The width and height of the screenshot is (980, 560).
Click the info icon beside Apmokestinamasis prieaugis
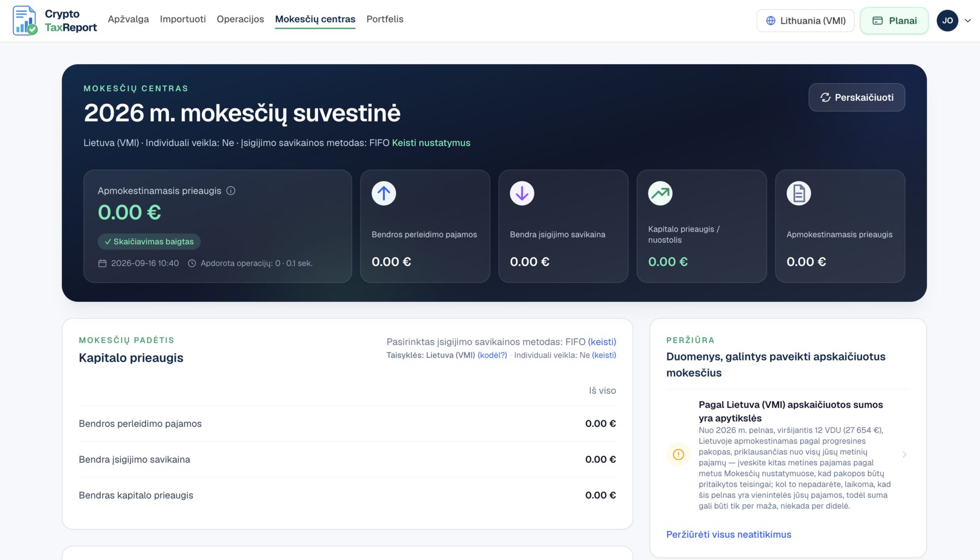(x=231, y=191)
